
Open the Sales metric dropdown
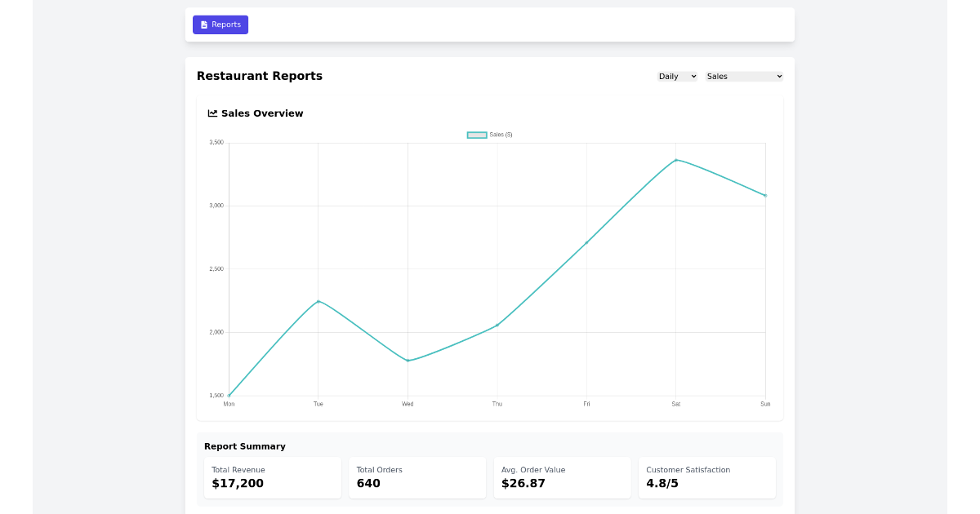point(743,76)
